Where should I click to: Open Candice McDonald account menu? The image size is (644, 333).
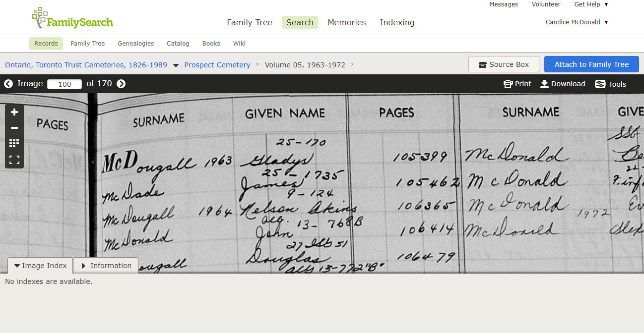coord(577,22)
